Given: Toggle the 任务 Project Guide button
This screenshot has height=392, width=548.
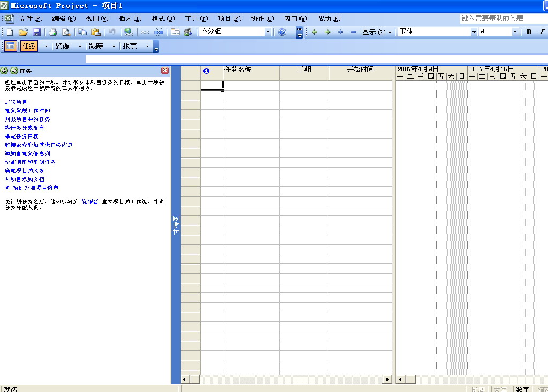Looking at the screenshot, I should pyautogui.click(x=28, y=46).
